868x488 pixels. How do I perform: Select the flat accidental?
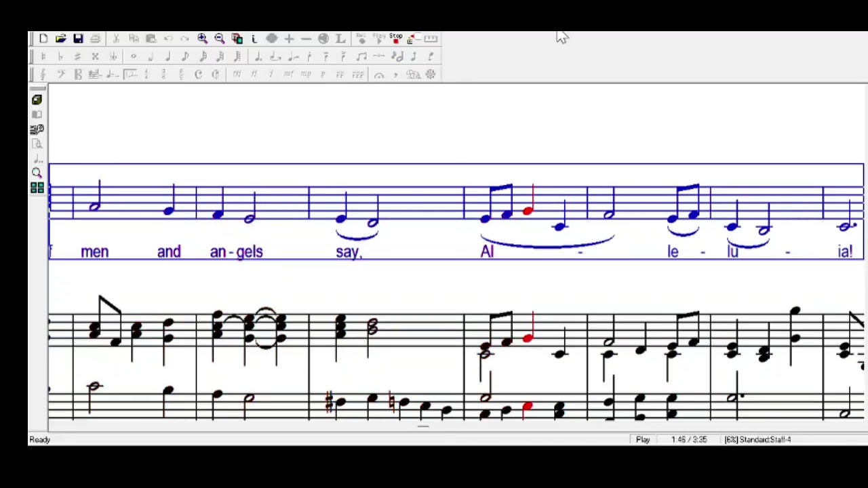point(60,56)
